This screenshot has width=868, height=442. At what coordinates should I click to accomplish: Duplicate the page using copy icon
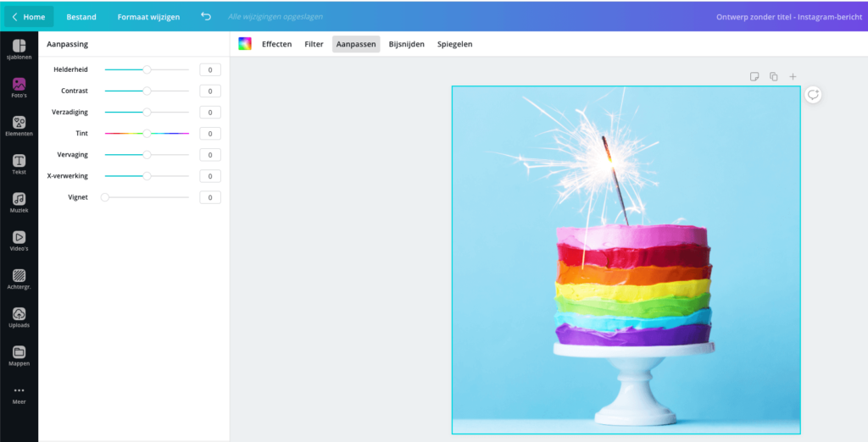pyautogui.click(x=773, y=77)
